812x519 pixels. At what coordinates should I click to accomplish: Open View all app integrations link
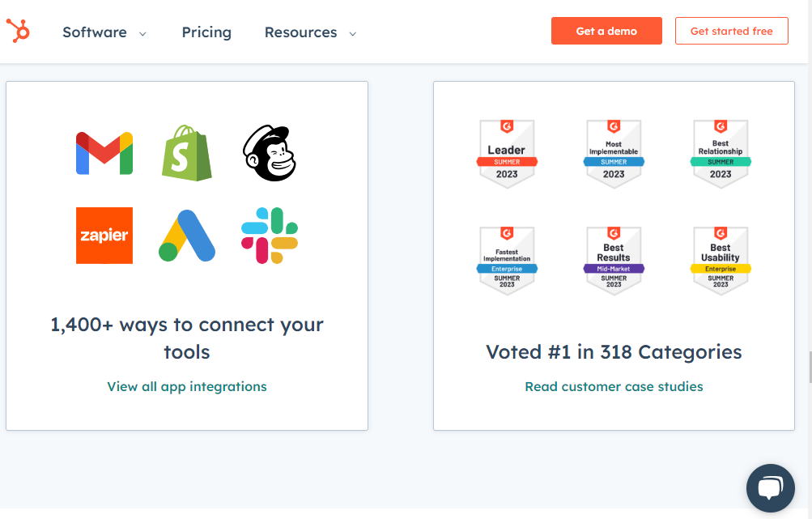pos(187,386)
